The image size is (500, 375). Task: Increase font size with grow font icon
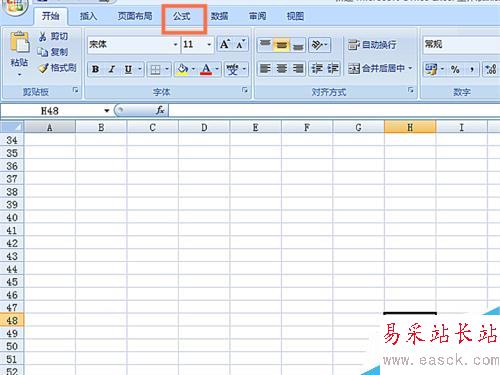(x=225, y=44)
